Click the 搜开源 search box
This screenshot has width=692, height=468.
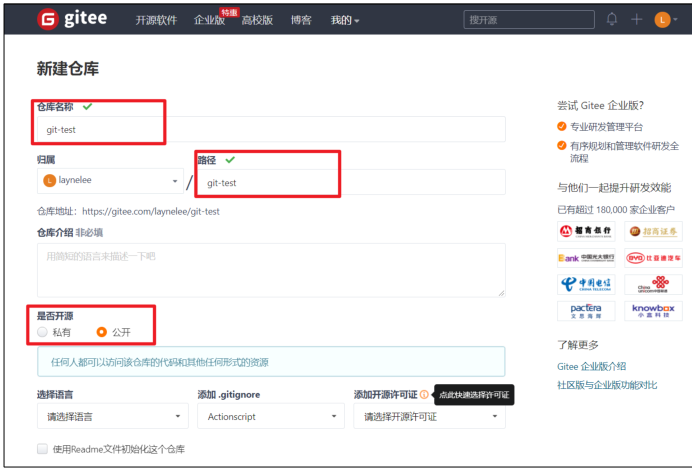529,20
